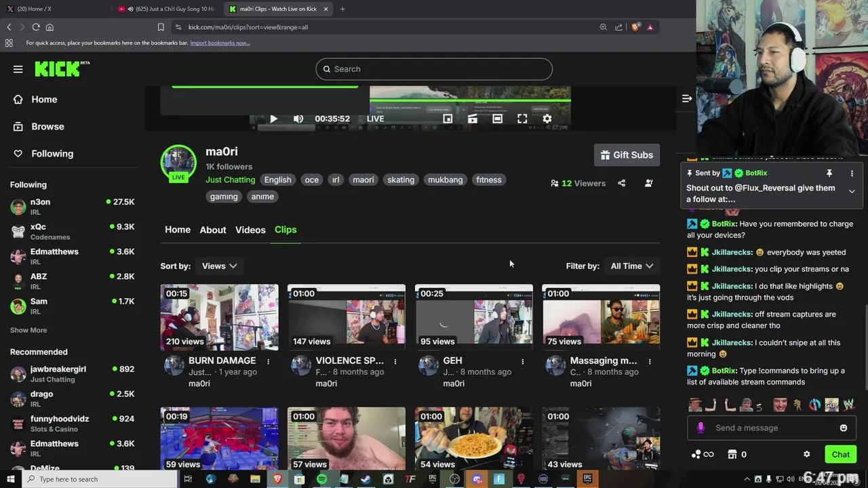Open the Kick hamburger sidebar menu
868x488 pixels.
point(18,69)
